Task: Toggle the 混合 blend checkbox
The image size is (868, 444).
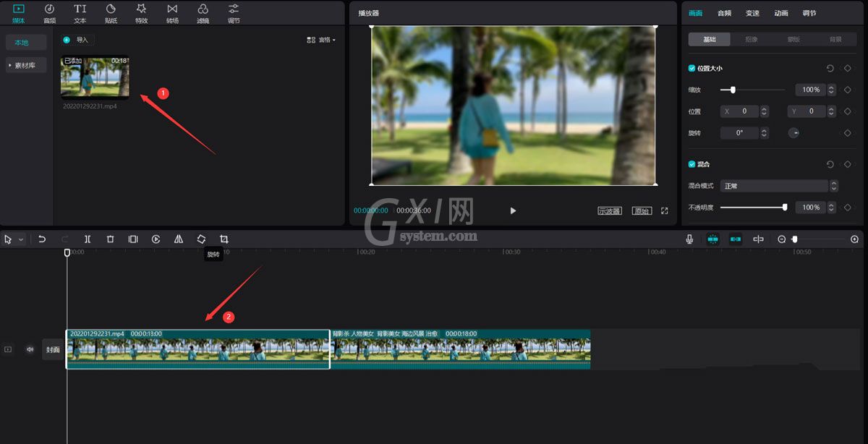Action: pyautogui.click(x=692, y=164)
